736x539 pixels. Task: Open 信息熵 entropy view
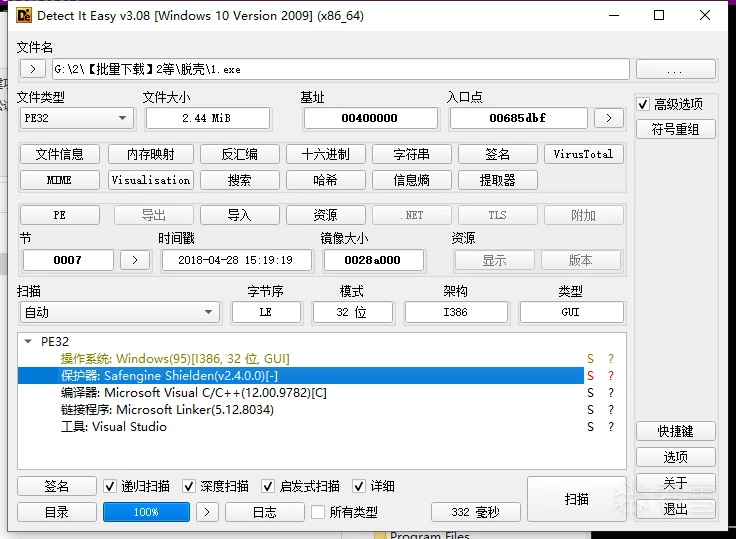[x=412, y=180]
